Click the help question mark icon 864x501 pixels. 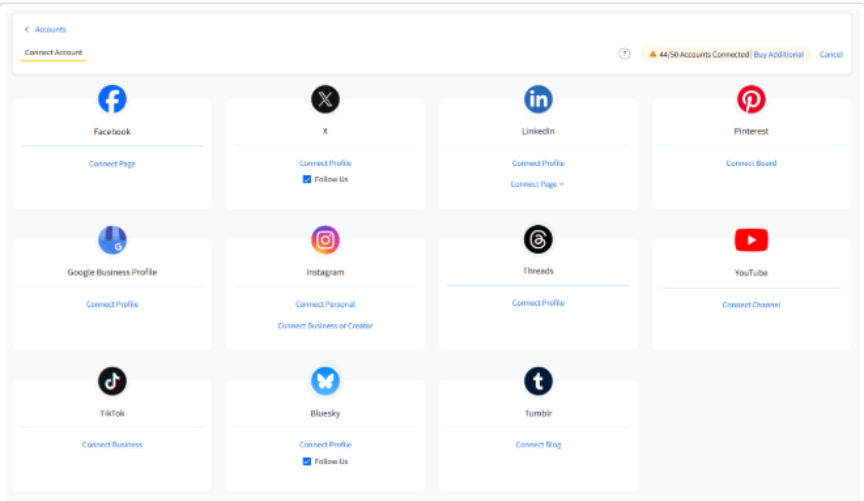[625, 54]
